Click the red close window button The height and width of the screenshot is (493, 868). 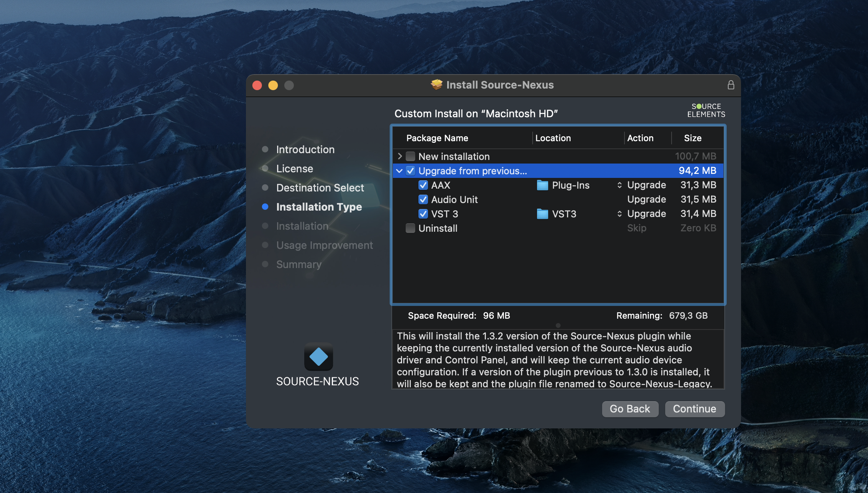[257, 85]
